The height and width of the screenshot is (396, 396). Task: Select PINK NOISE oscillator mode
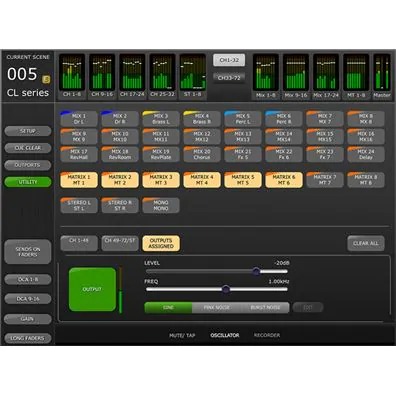tap(216, 307)
